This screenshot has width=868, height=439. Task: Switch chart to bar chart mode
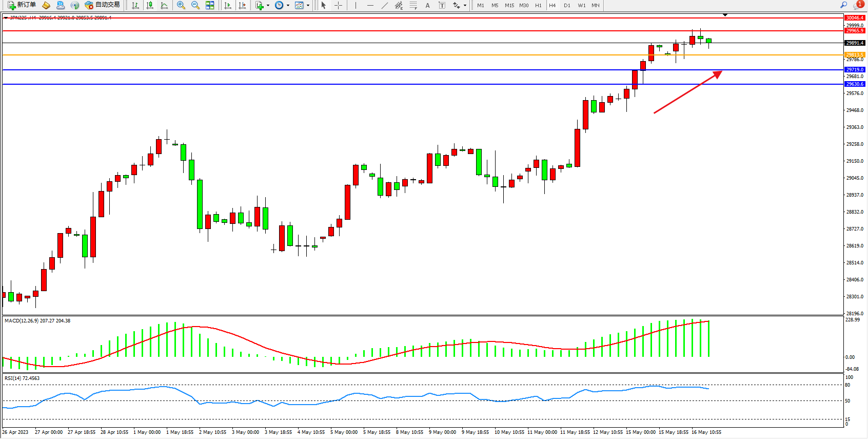(135, 5)
